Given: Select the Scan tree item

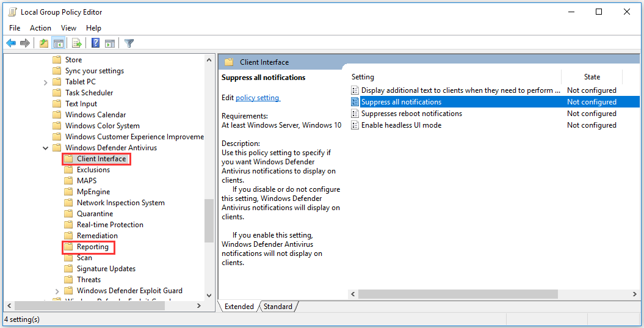Looking at the screenshot, I should (84, 258).
